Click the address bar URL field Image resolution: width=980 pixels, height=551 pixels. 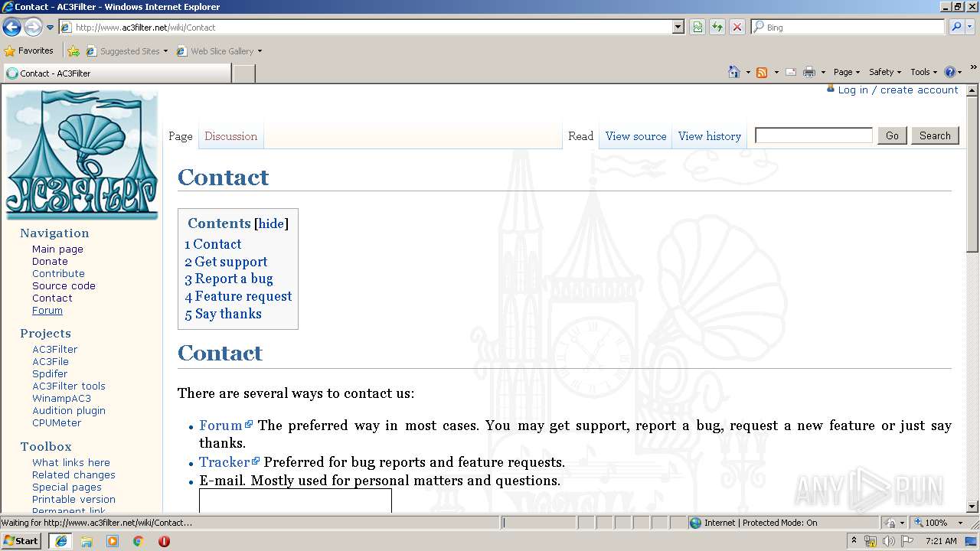click(x=367, y=27)
